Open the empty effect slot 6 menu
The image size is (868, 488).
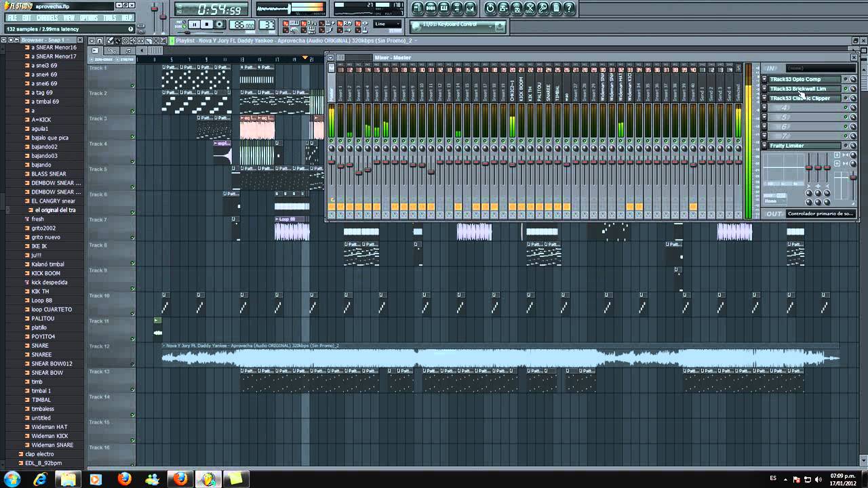765,127
